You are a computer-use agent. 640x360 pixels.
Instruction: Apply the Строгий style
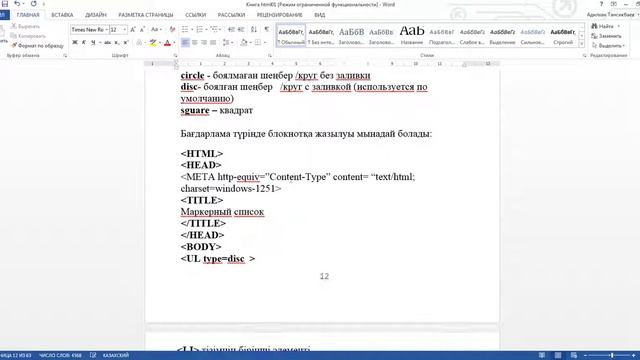[x=563, y=36]
